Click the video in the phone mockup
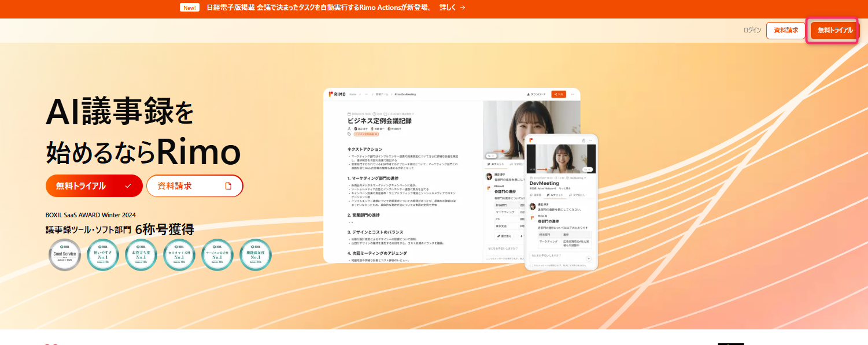Screen dimensions: 868x345 pos(560,158)
